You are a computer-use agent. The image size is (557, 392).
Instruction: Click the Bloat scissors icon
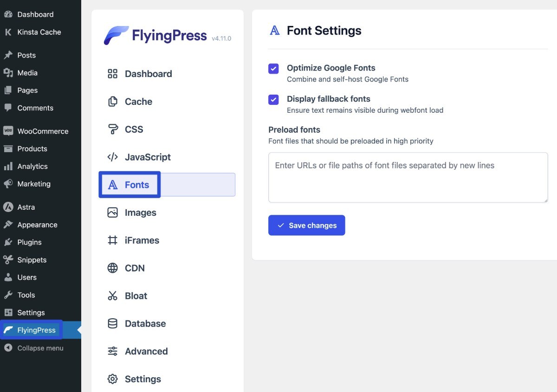[112, 296]
